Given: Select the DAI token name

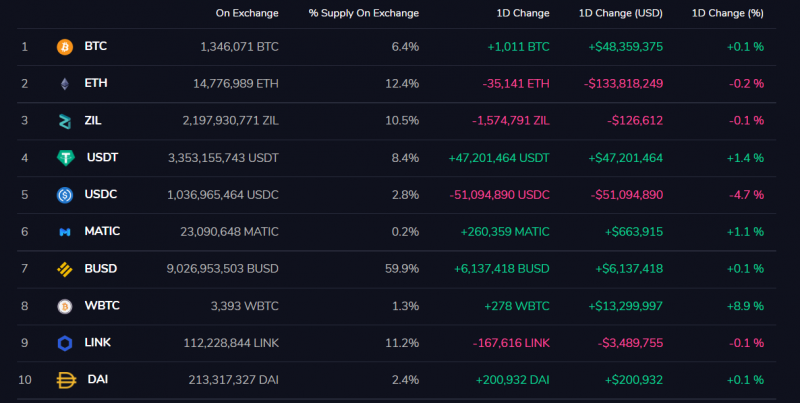Looking at the screenshot, I should (96, 380).
